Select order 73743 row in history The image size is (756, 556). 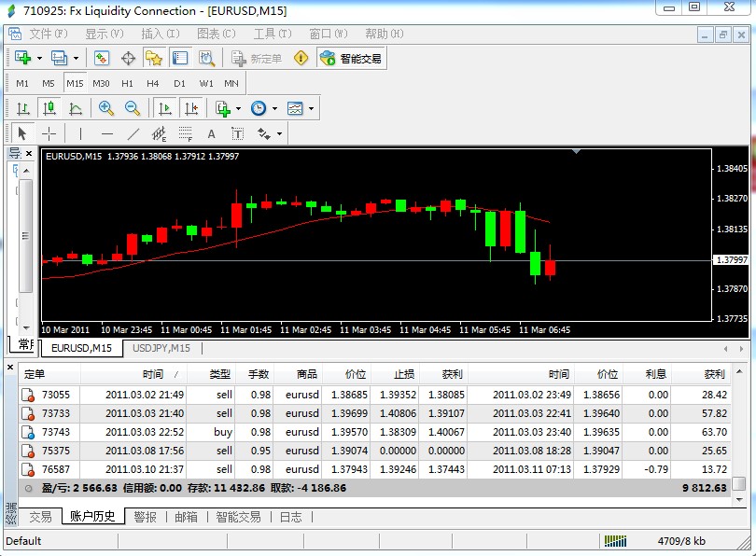pyautogui.click(x=374, y=432)
